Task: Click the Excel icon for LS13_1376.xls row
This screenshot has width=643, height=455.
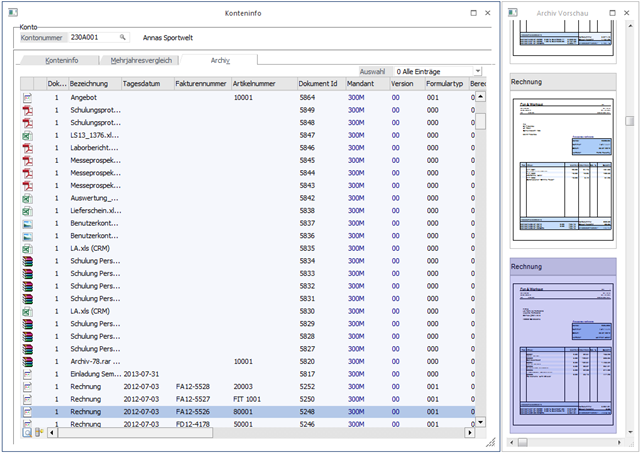Action: (28, 135)
